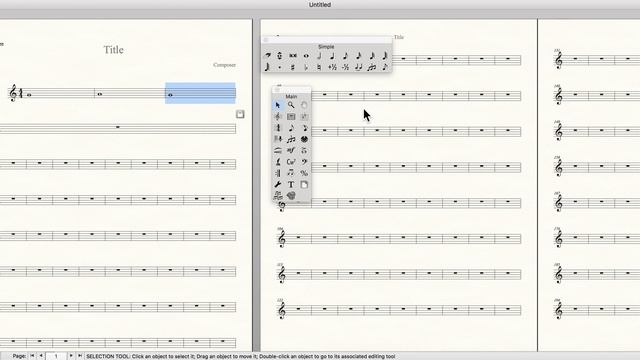Select the Text T tool

[291, 185]
